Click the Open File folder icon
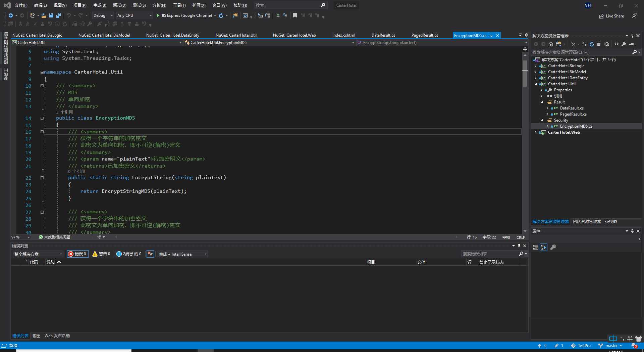 coord(44,15)
